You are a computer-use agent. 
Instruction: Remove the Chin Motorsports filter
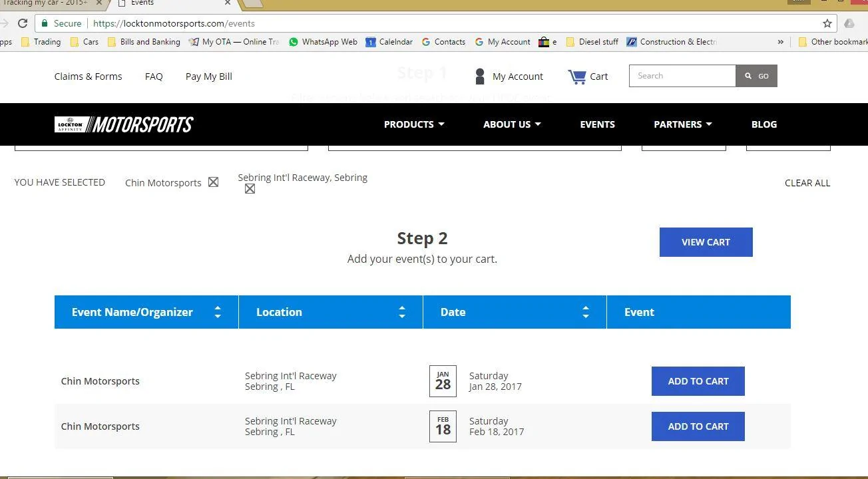click(213, 182)
